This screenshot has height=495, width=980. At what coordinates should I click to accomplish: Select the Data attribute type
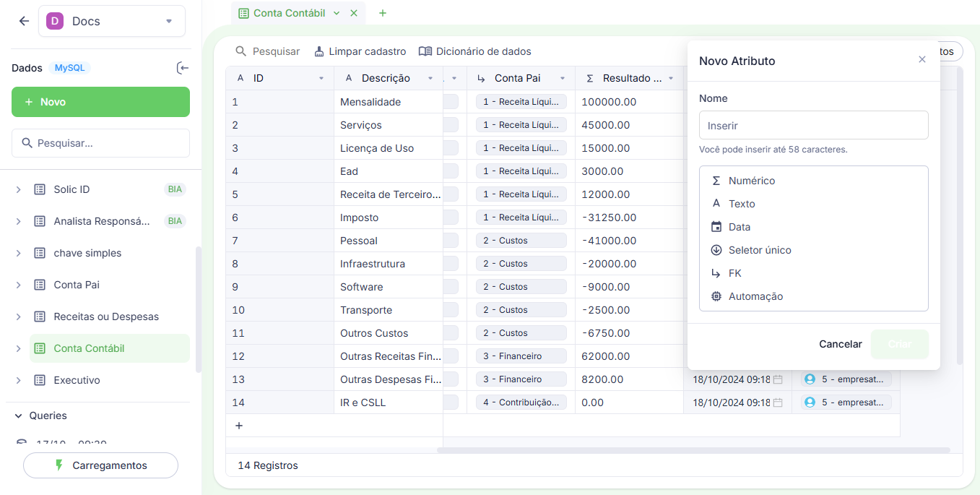[x=813, y=227]
